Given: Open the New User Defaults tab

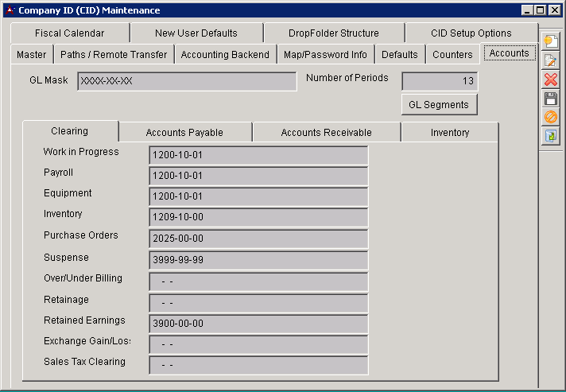Looking at the screenshot, I should coord(196,33).
